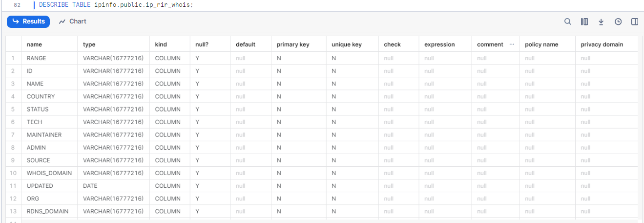Open the query details clock icon

[x=618, y=22]
